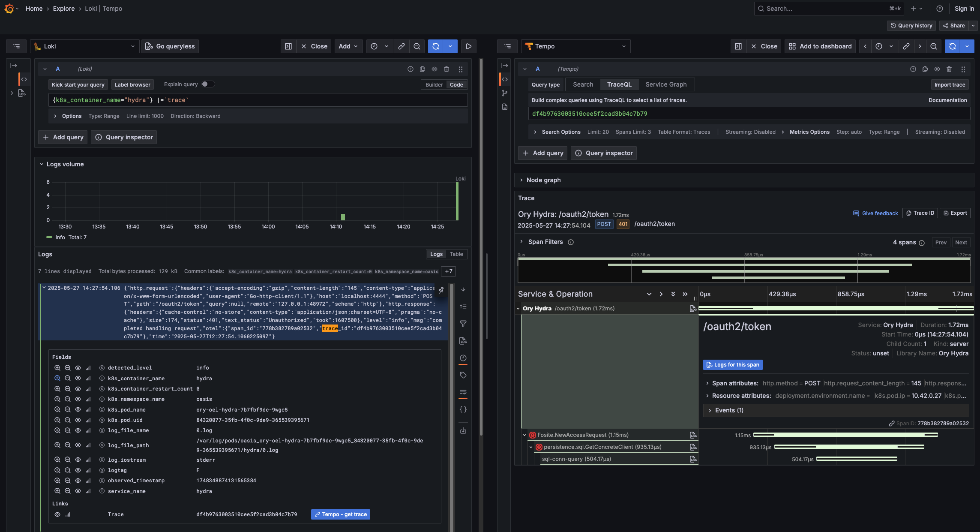Open the Label browser in Loki query editor
This screenshot has height=532, width=980.
point(132,84)
